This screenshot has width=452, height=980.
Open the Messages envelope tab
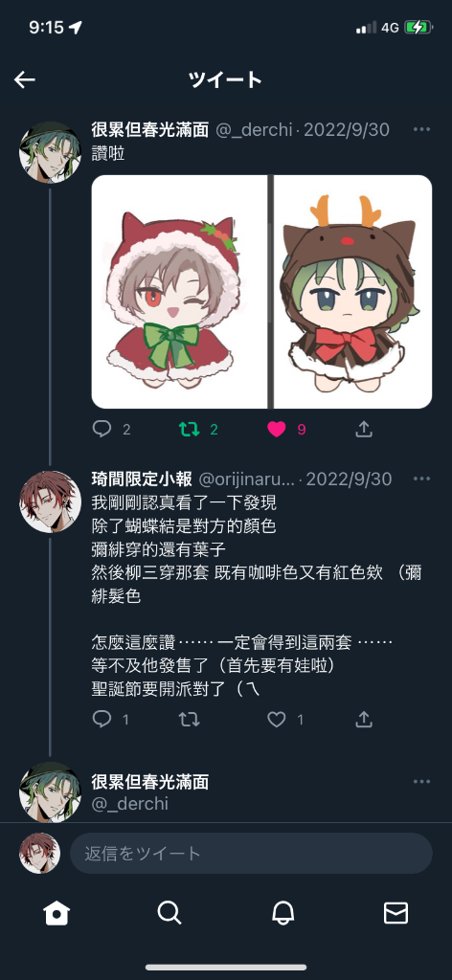click(395, 913)
